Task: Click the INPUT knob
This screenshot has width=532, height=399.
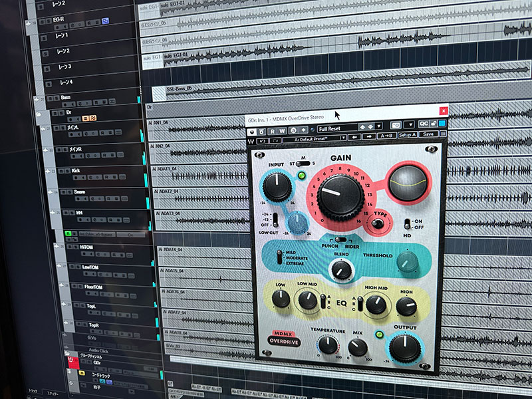Action: (277, 187)
